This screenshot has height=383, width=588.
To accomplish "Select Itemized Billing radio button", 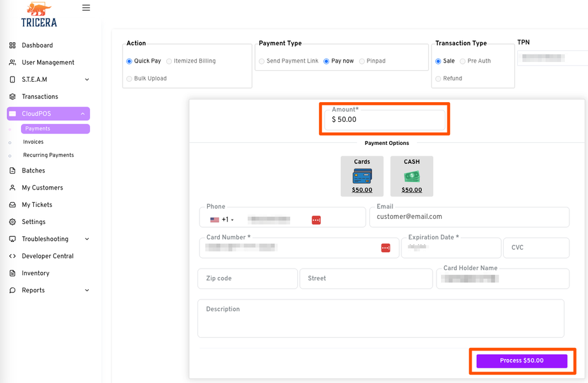I will pos(169,61).
